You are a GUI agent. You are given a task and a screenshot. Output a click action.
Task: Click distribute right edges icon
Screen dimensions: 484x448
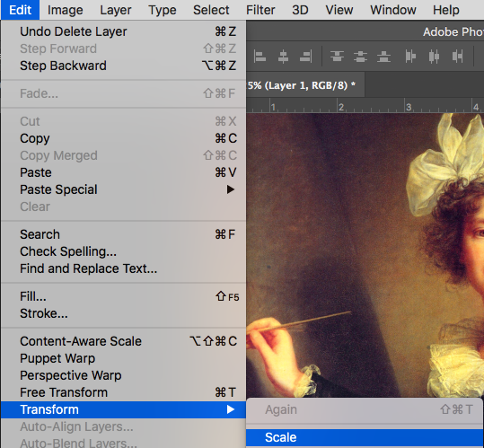click(x=457, y=57)
